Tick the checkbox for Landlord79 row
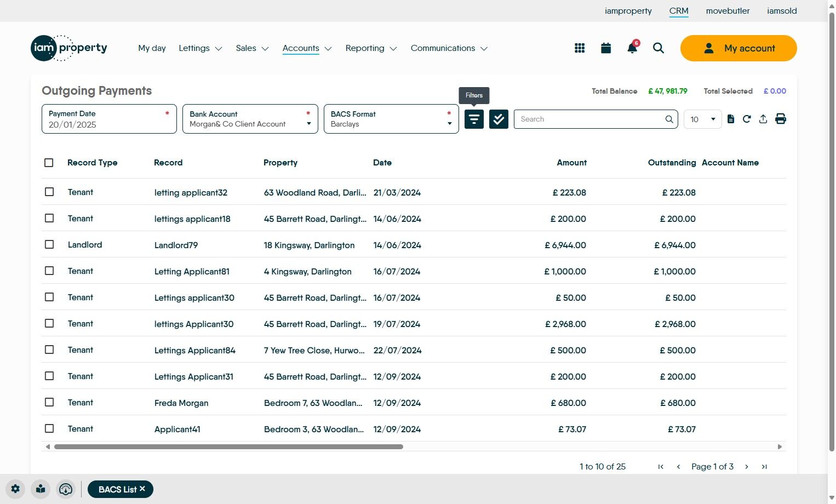The height and width of the screenshot is (504, 836). (49, 244)
